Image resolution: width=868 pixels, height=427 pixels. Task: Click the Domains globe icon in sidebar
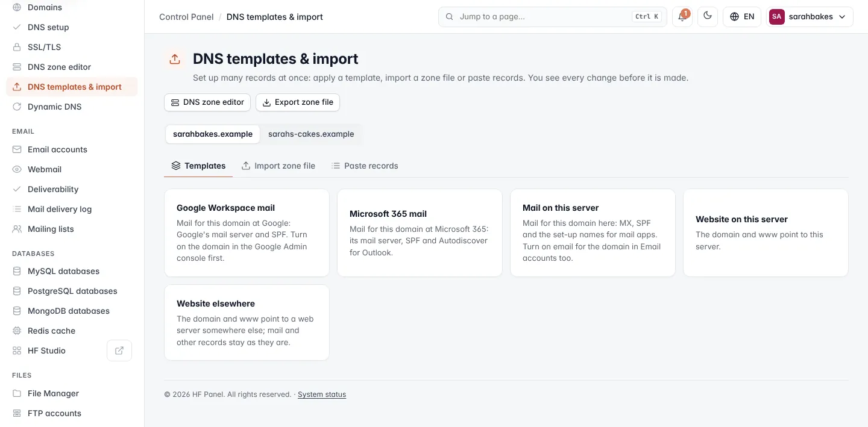[17, 7]
